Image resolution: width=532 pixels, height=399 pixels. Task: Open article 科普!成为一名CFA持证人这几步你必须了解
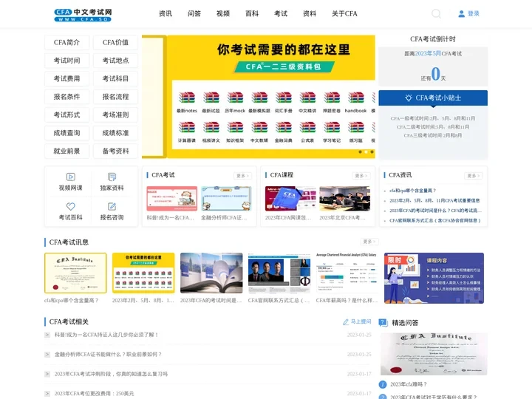106,335
